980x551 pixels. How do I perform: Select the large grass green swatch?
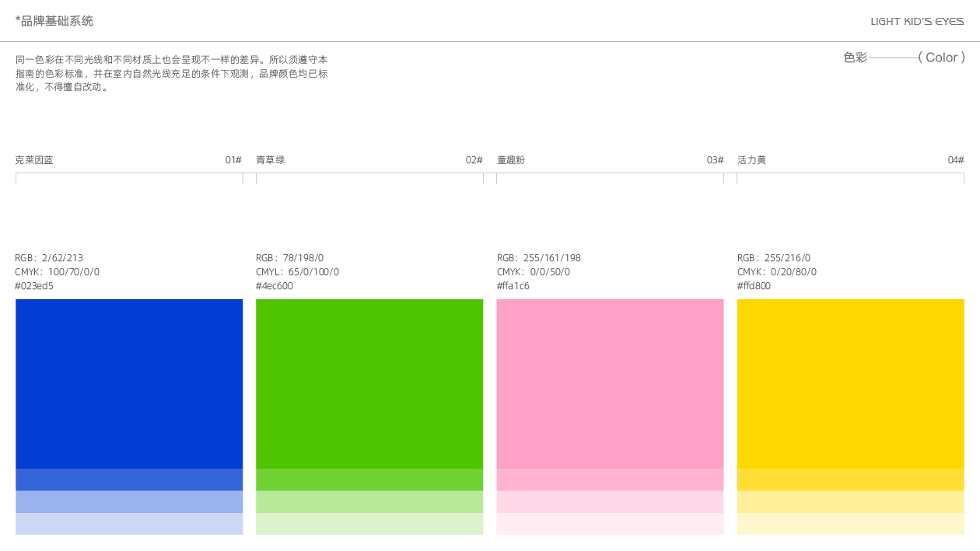coord(369,383)
